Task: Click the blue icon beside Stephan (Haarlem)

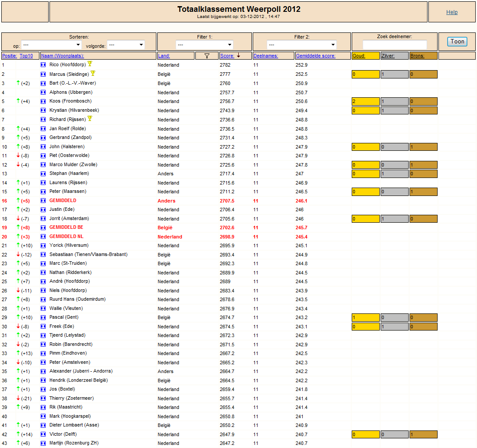Action: coord(43,174)
